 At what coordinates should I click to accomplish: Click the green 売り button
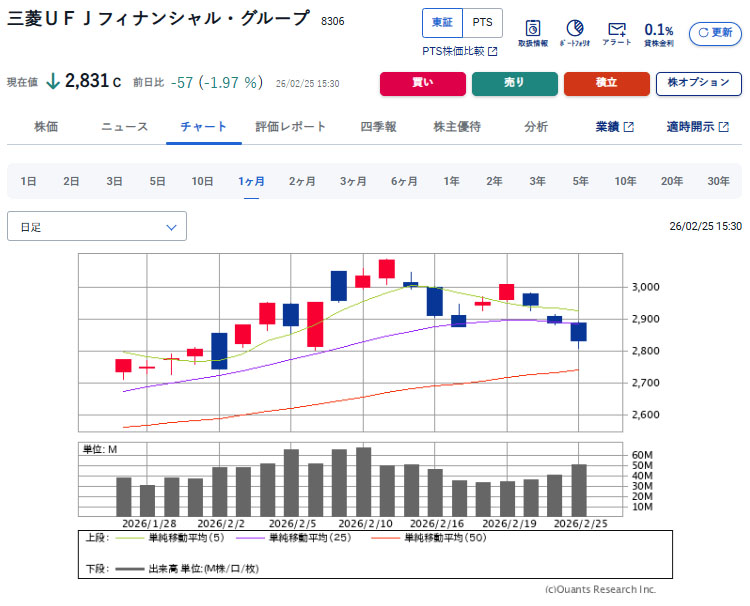[x=514, y=83]
